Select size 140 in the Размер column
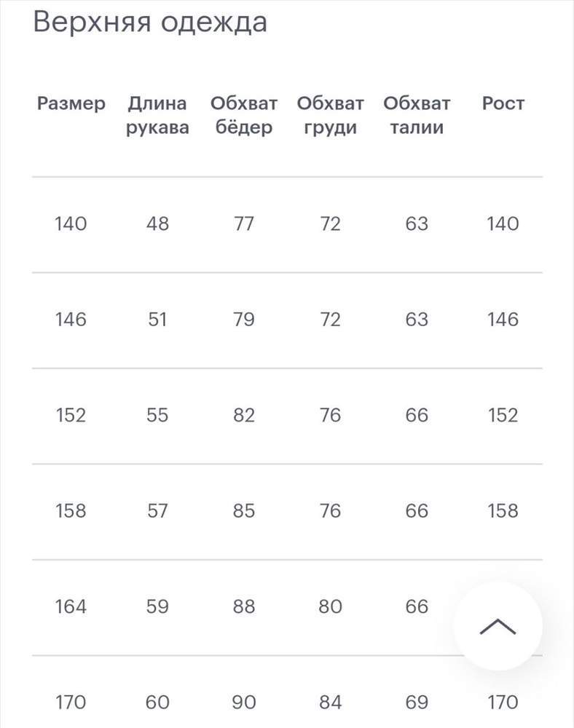This screenshot has height=728, width=574. (71, 223)
